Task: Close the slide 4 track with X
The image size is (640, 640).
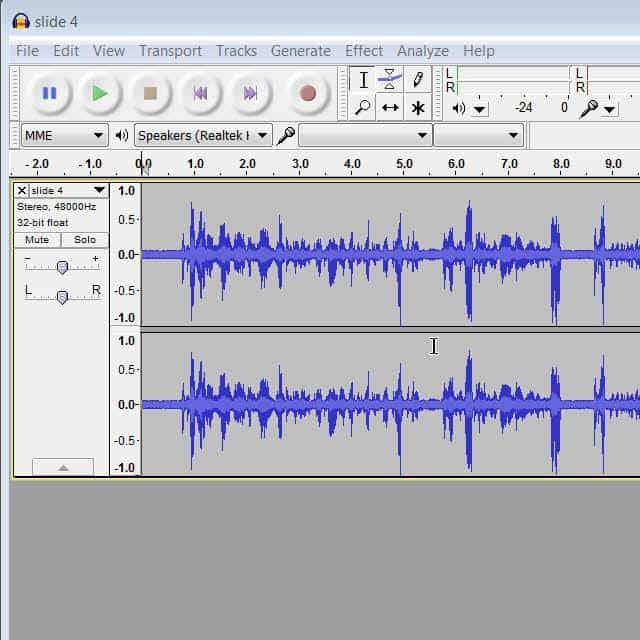Action: [22, 191]
